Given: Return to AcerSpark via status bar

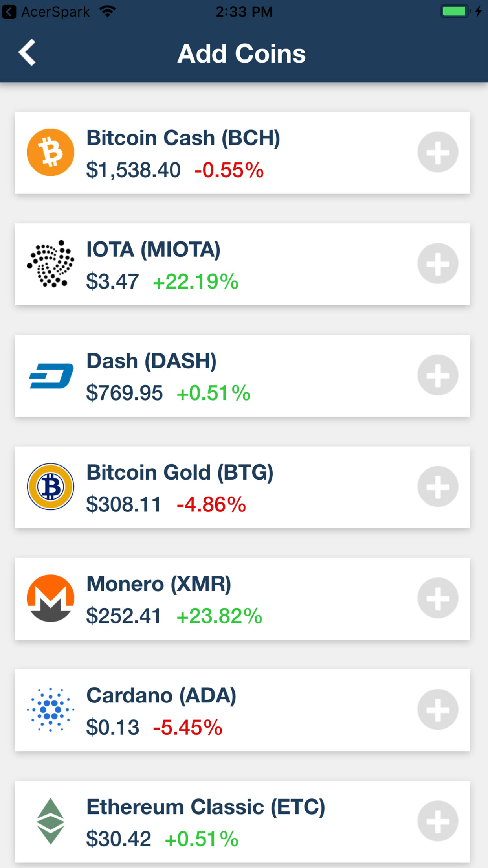Looking at the screenshot, I should (47, 12).
